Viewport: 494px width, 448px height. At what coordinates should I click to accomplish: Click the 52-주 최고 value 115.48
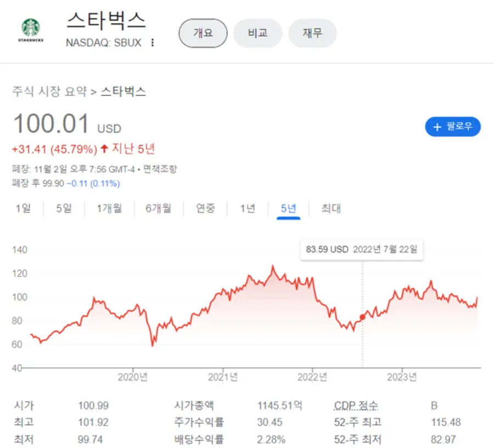click(446, 422)
